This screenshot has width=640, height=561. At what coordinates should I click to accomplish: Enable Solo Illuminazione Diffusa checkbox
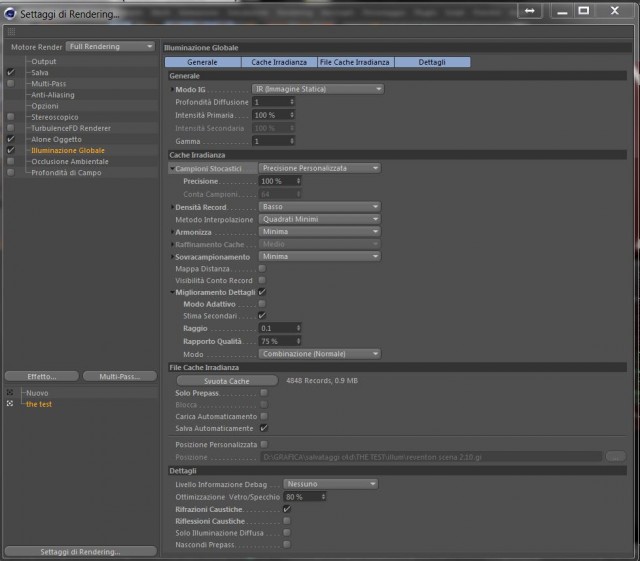click(x=287, y=532)
